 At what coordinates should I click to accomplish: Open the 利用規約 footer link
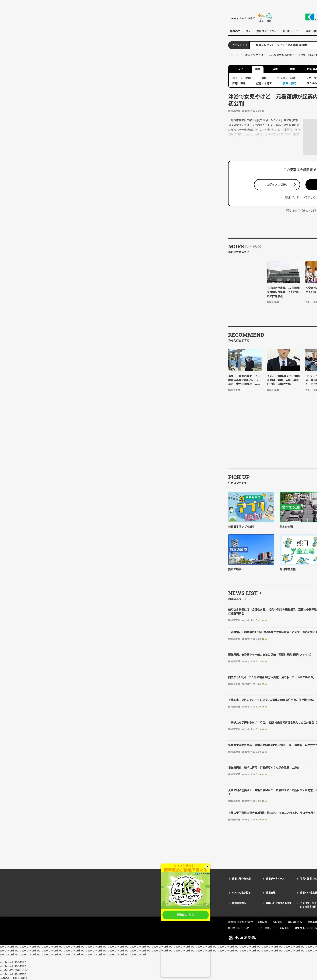[284, 928]
